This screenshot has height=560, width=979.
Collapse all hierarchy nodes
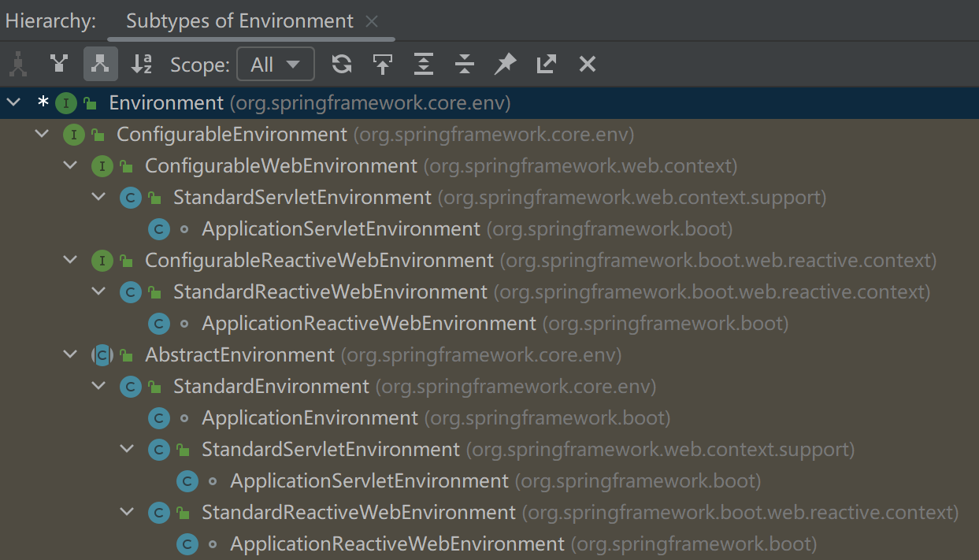click(x=465, y=64)
